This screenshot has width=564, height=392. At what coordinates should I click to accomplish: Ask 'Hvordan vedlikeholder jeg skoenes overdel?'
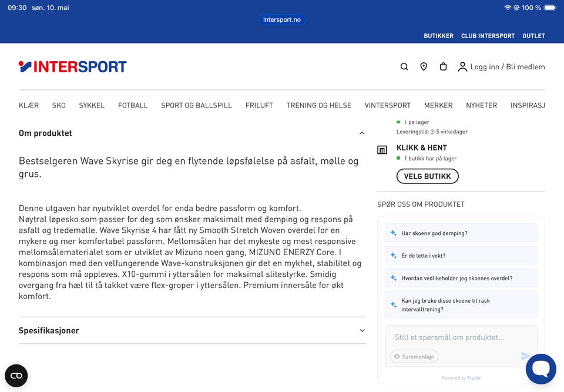point(461,278)
